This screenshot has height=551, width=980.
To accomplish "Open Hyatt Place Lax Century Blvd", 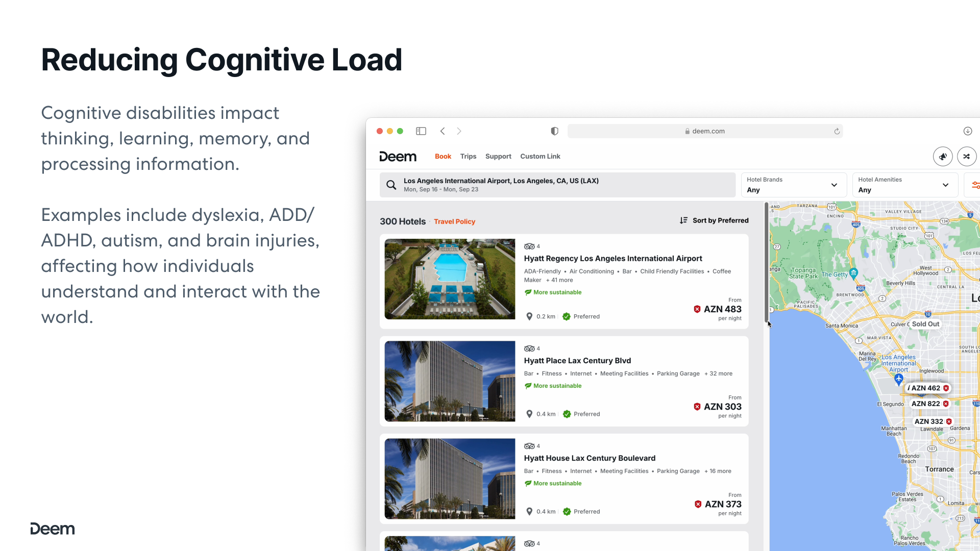I will (577, 361).
